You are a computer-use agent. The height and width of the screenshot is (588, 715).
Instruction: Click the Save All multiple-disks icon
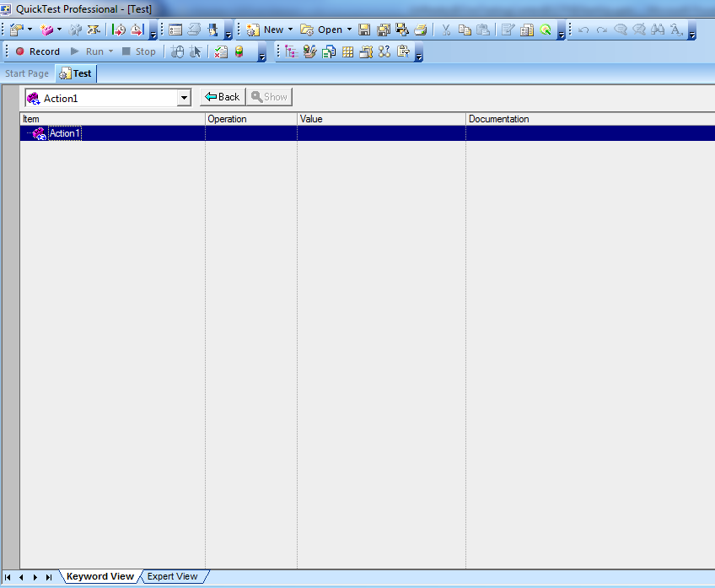point(384,30)
